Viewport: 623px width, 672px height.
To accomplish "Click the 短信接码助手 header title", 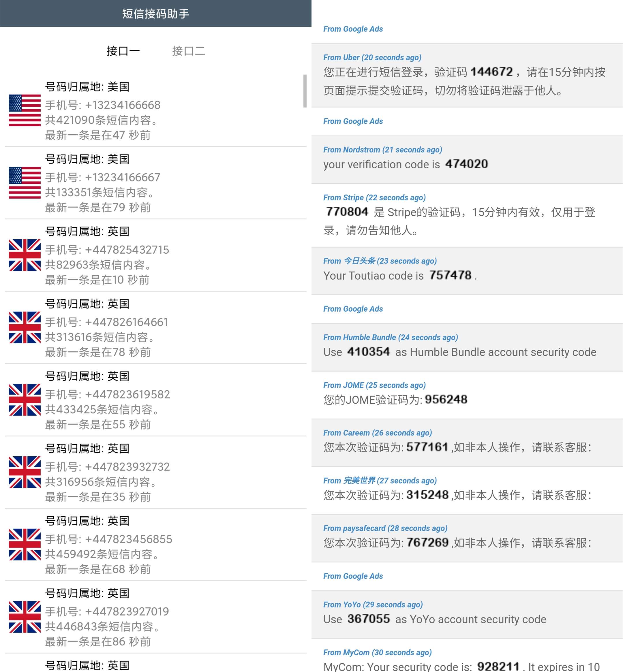I will click(155, 14).
